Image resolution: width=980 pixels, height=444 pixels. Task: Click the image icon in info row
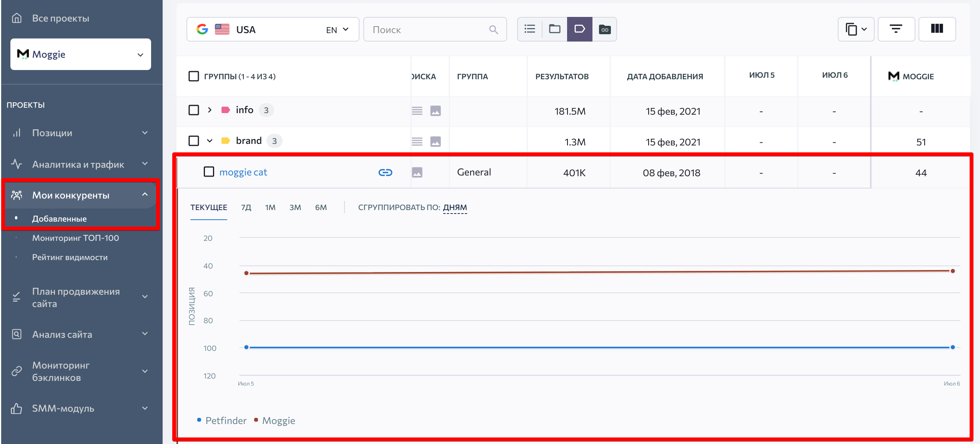436,111
